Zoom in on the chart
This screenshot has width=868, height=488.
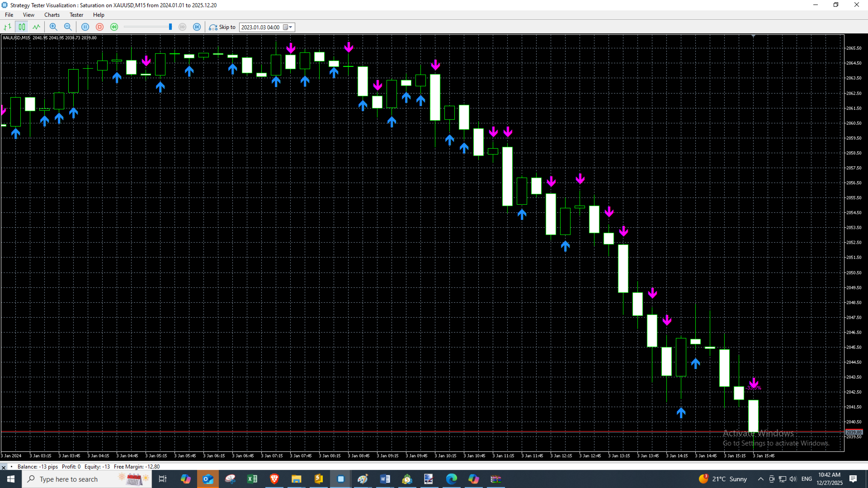[53, 27]
